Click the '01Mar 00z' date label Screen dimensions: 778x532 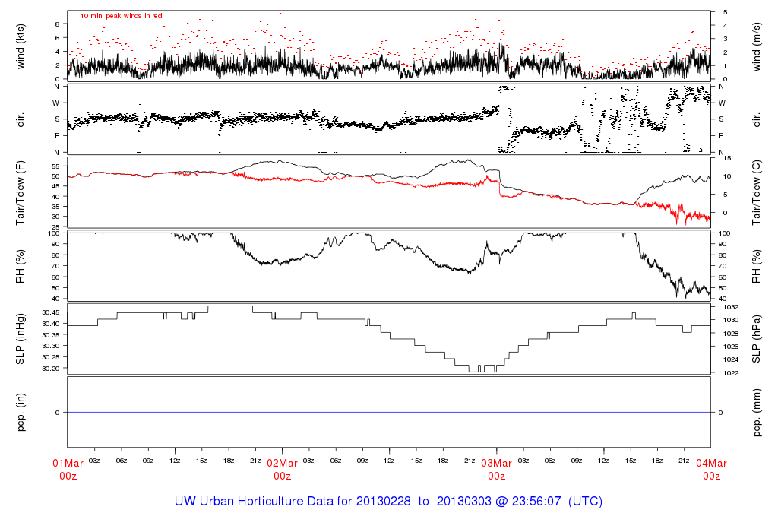[68, 470]
